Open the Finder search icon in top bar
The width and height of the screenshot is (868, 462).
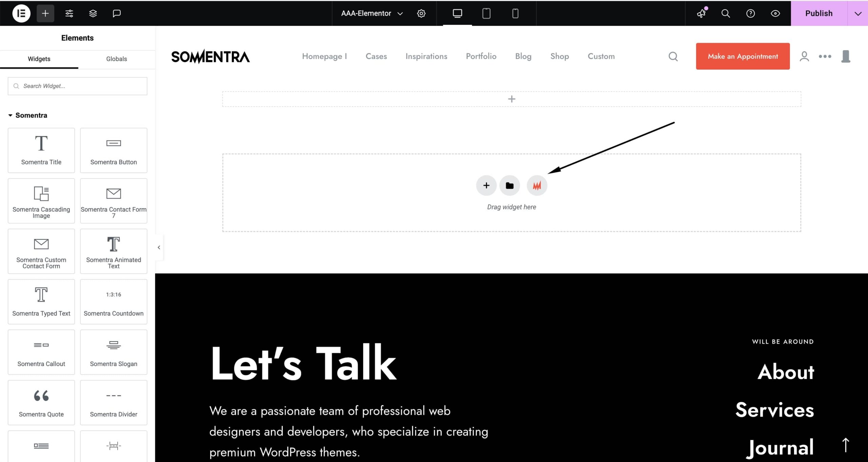[726, 13]
